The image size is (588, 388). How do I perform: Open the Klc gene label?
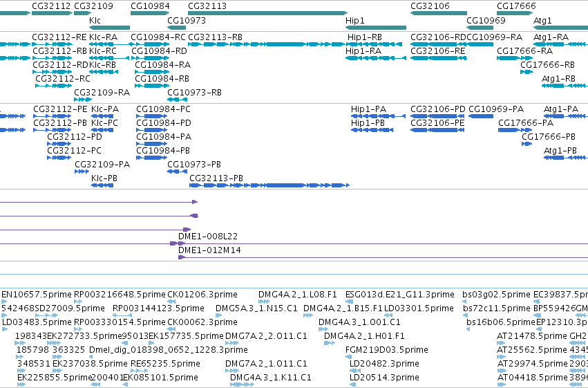tap(95, 20)
